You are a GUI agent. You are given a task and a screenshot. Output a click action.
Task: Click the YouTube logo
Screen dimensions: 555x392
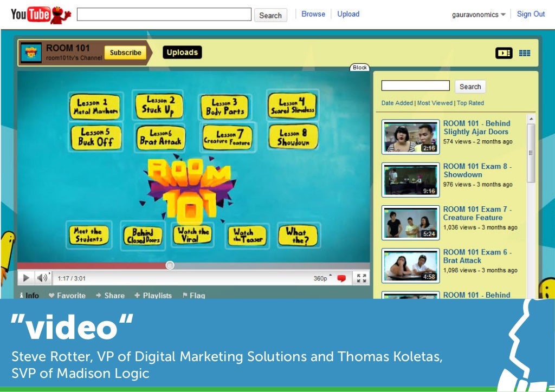pos(41,15)
